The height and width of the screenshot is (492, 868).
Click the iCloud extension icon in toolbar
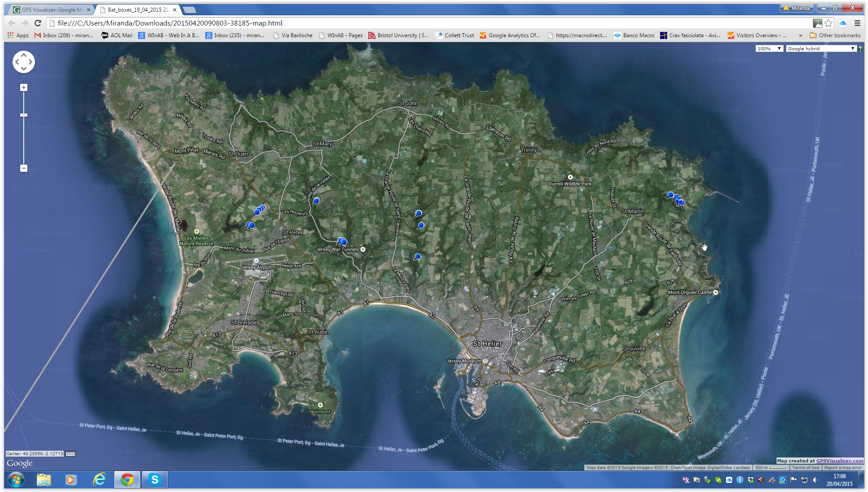click(843, 23)
